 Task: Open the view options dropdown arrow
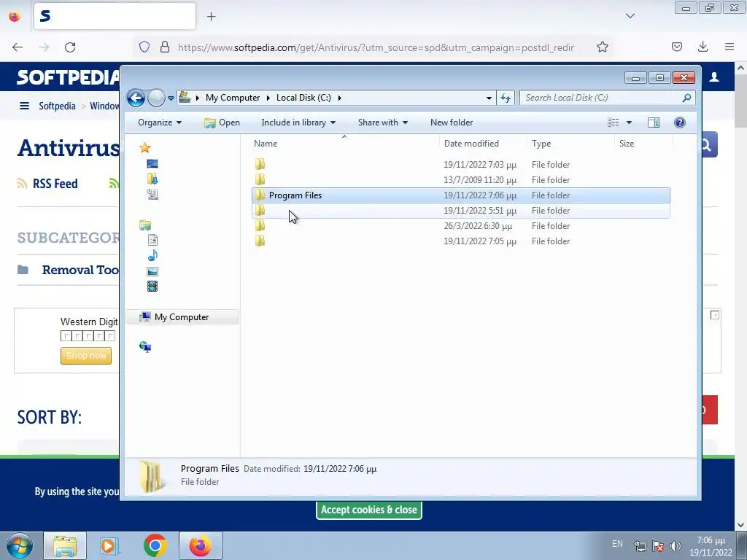click(629, 122)
